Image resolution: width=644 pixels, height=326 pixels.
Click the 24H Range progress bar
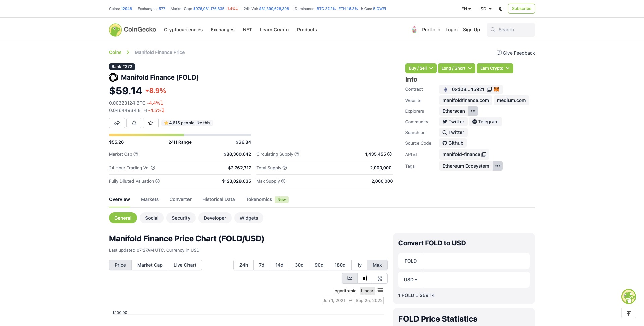[180, 135]
